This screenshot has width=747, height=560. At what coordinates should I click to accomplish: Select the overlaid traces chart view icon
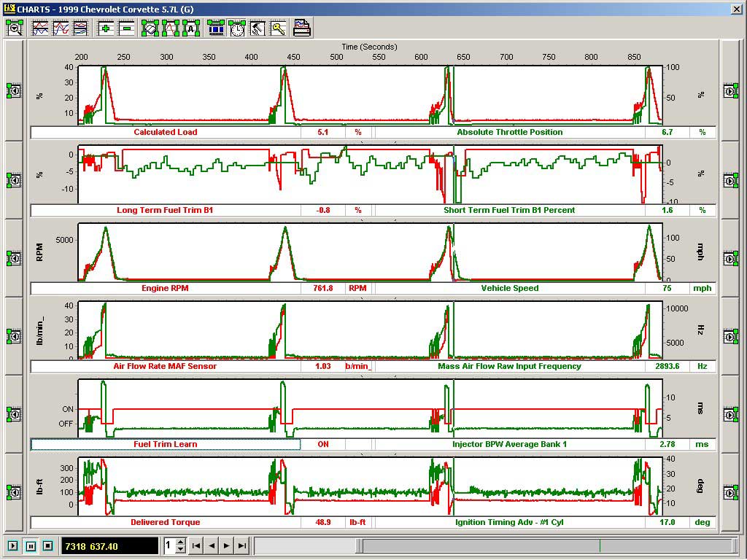tap(61, 28)
